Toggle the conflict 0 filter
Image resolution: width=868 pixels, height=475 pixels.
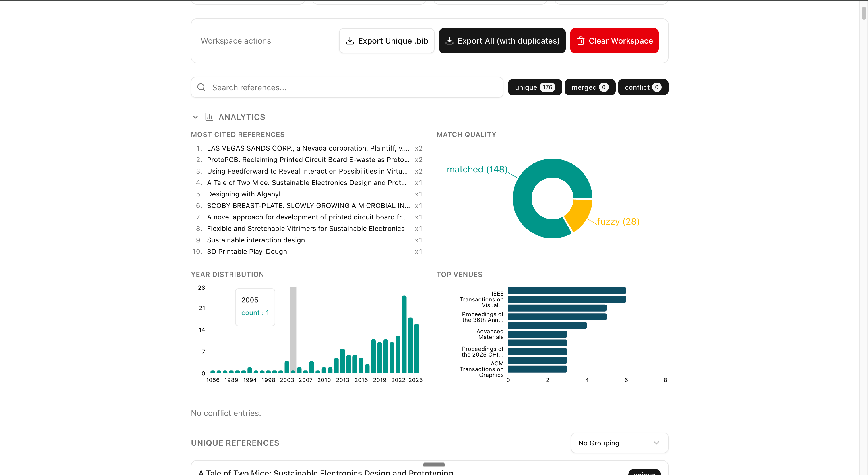pos(643,87)
